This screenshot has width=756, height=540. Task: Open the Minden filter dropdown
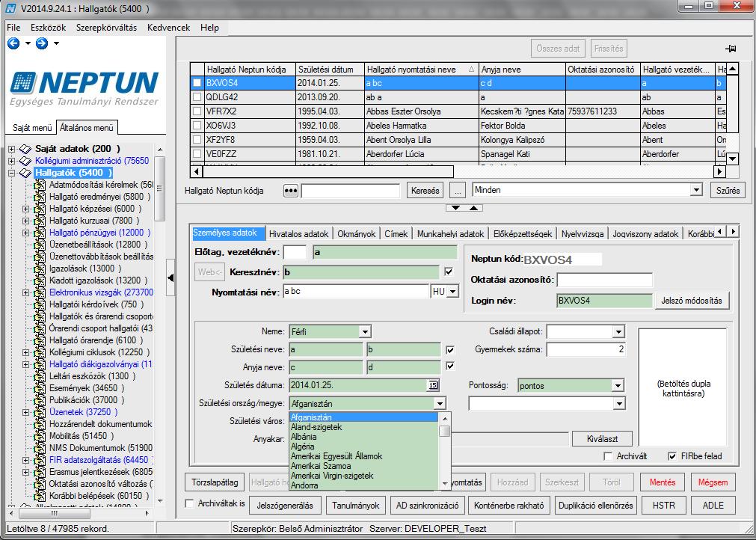[695, 190]
